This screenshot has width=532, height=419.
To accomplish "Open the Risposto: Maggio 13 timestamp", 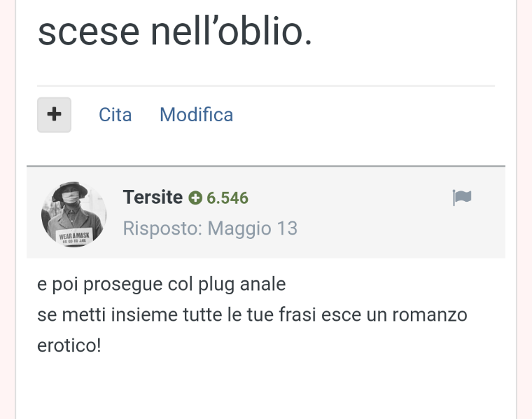I will click(210, 228).
